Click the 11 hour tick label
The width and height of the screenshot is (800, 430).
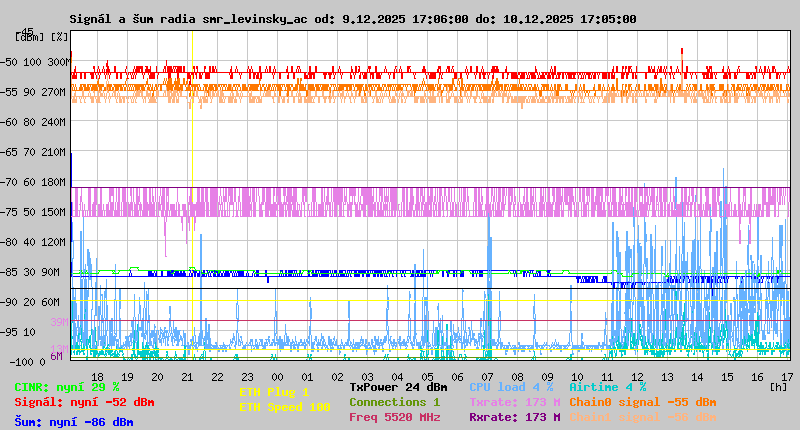[607, 377]
